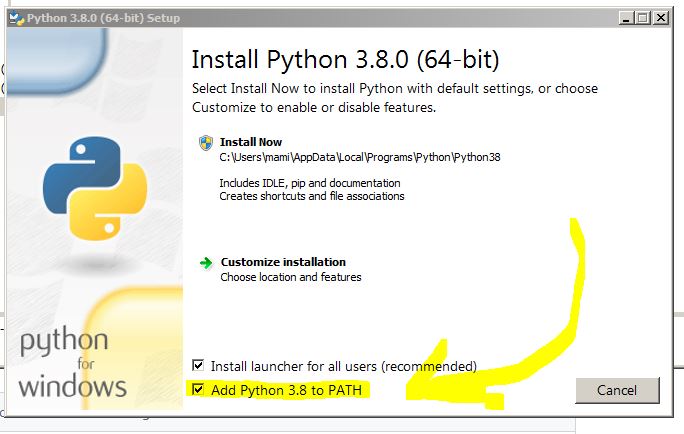Click 'Includes IDLE, pip and documentation' text
The height and width of the screenshot is (434, 684).
(x=310, y=183)
